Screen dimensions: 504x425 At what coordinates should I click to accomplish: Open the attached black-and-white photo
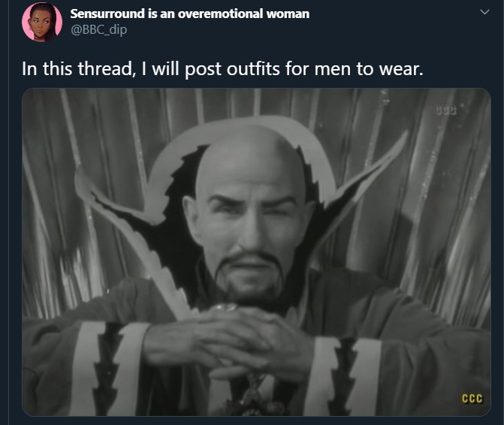pyautogui.click(x=256, y=252)
